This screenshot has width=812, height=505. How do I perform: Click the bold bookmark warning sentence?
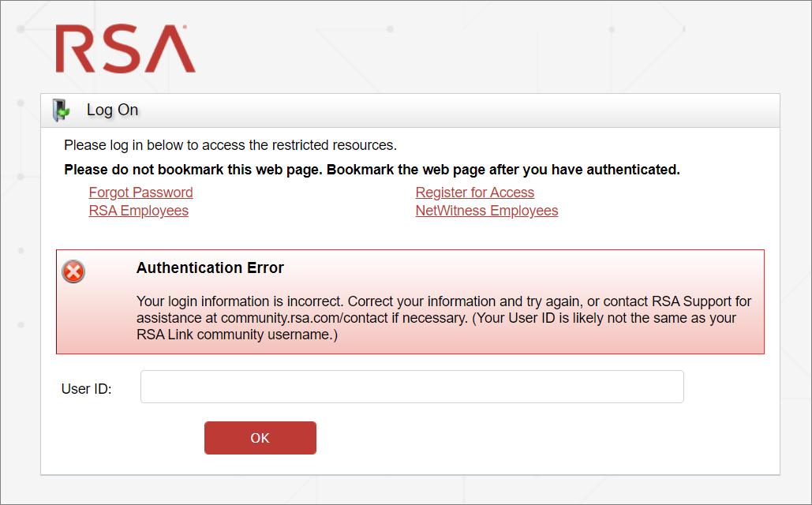[371, 170]
